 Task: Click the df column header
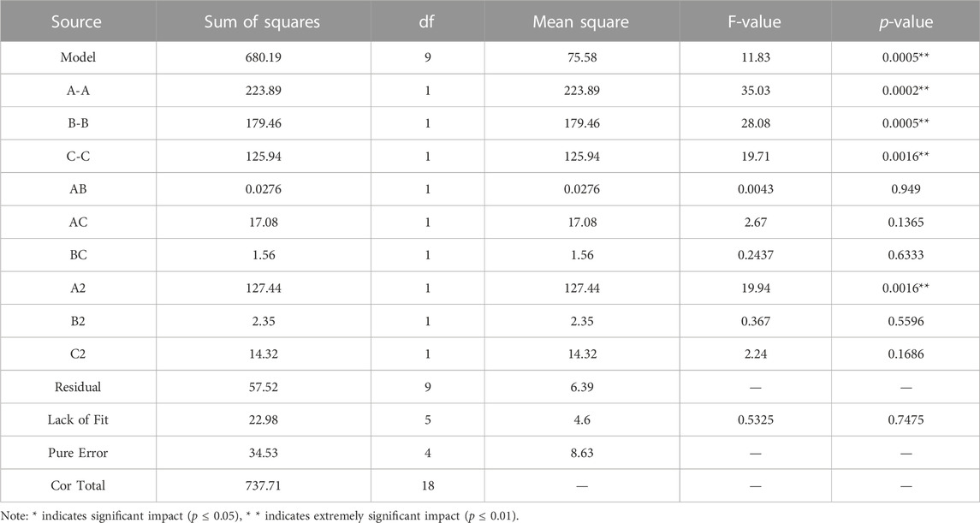tap(427, 22)
